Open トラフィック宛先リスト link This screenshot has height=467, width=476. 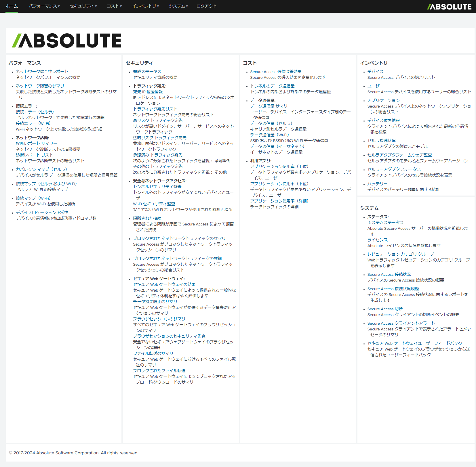pos(155,109)
